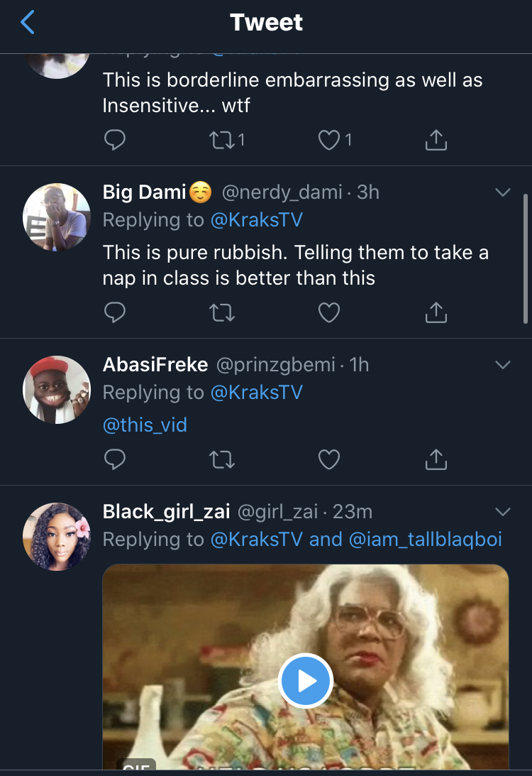Like the 'borderline embarrassing' tweet
Image resolution: width=532 pixels, height=776 pixels.
pyautogui.click(x=328, y=141)
